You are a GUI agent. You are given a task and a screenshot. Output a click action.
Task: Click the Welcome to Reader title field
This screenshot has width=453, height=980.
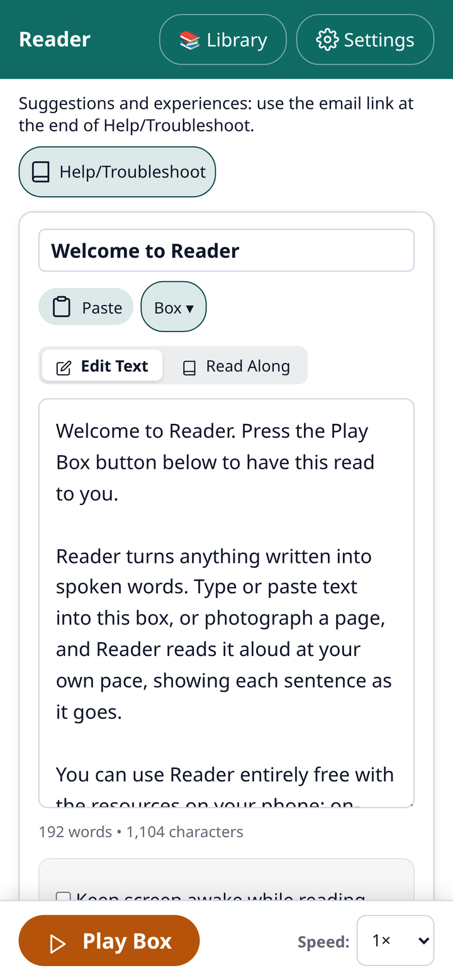point(226,250)
